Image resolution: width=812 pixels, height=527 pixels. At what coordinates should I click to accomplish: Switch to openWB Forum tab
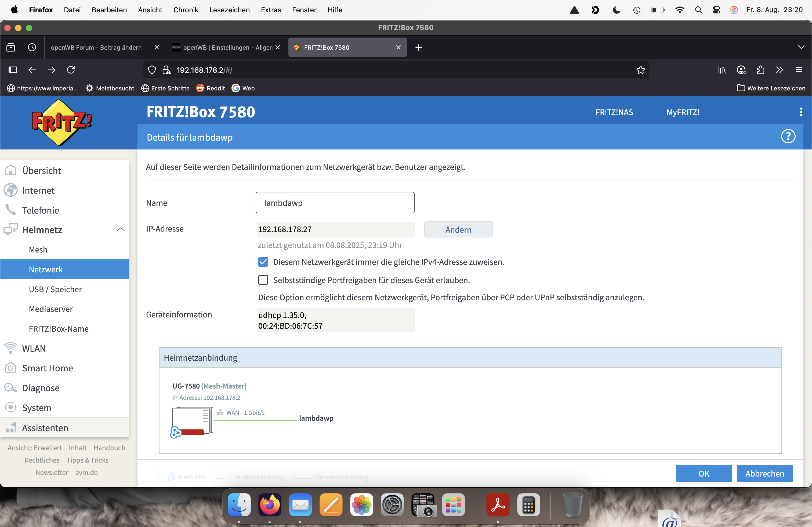97,47
